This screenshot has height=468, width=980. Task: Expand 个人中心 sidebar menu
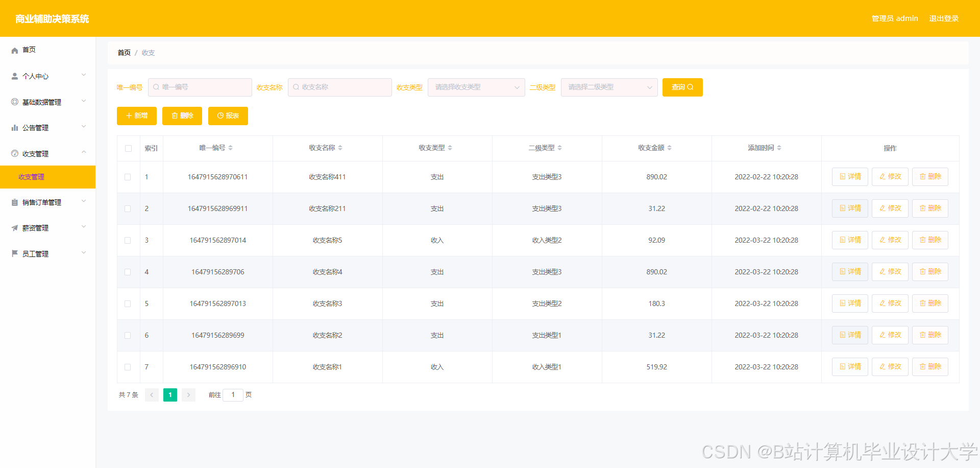[48, 76]
